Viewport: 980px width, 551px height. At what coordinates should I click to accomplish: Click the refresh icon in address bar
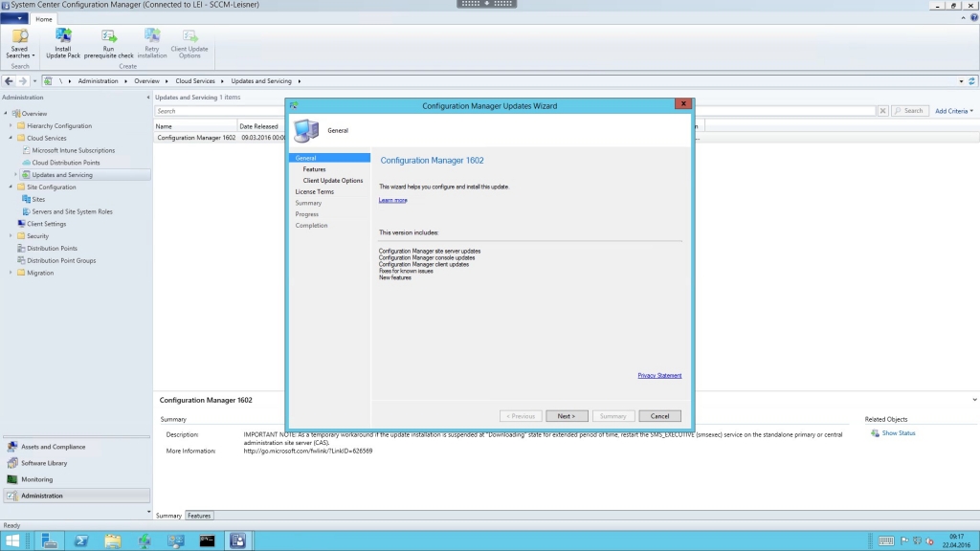(972, 81)
